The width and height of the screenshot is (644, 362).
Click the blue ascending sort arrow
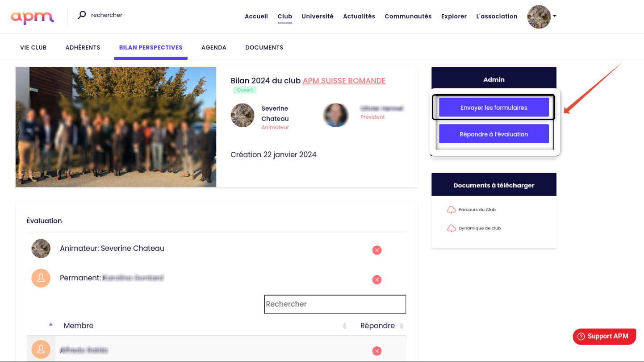coord(51,324)
